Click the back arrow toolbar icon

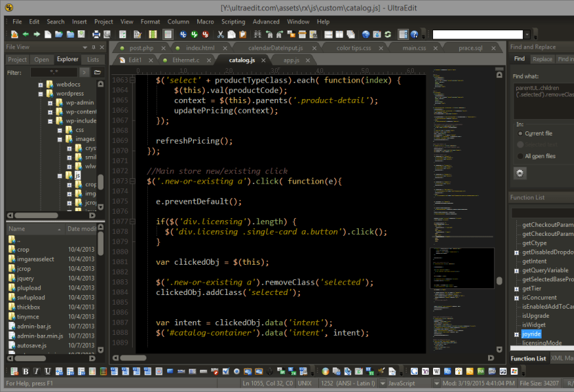(x=25, y=34)
